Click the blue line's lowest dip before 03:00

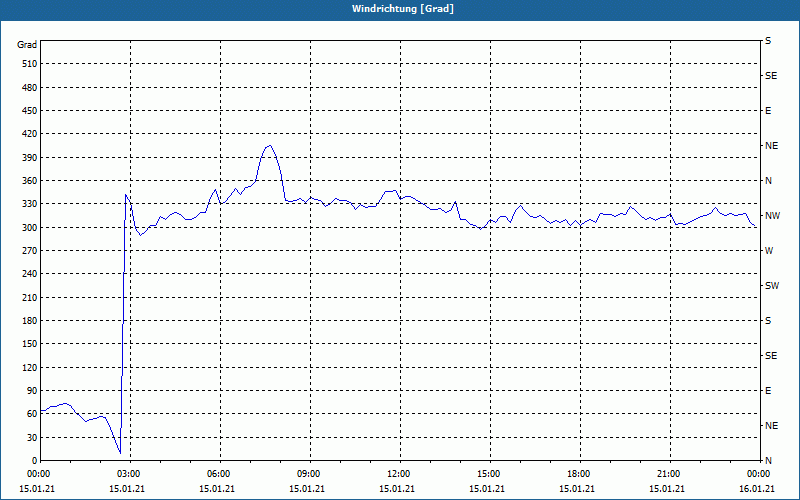[120, 453]
